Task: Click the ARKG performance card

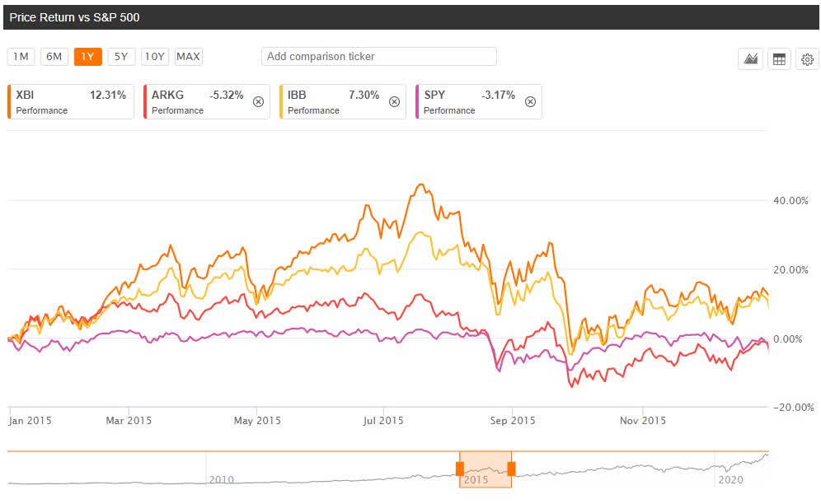Action: [207, 101]
